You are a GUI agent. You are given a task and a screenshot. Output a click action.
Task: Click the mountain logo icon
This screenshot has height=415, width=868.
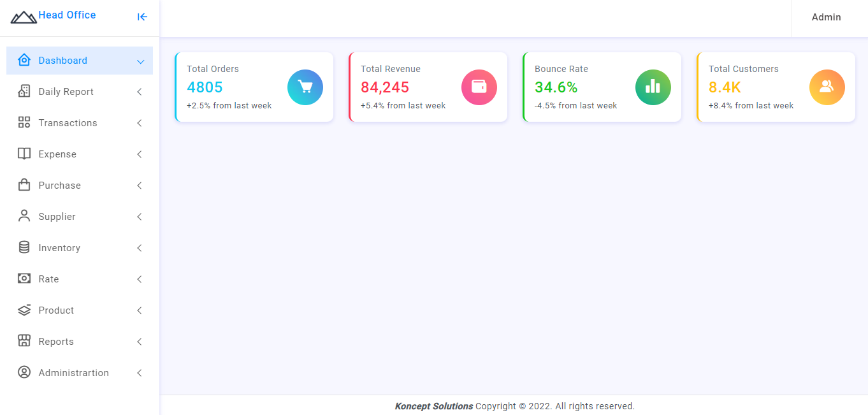(x=24, y=17)
